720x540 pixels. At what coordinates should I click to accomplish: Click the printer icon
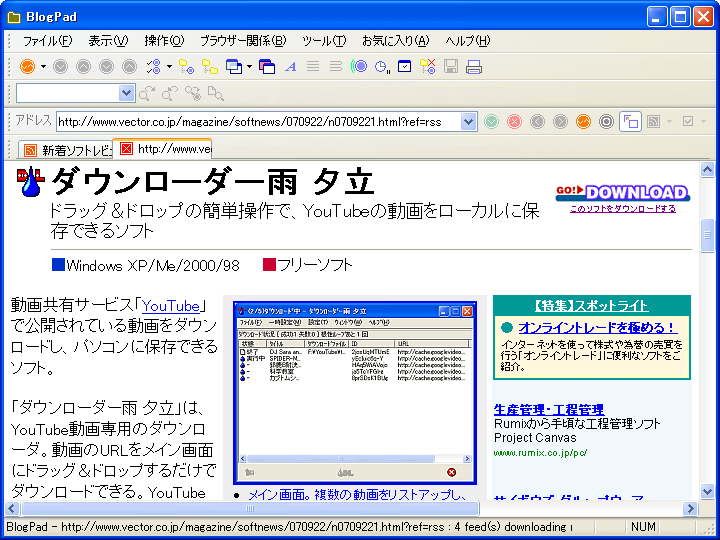point(474,67)
